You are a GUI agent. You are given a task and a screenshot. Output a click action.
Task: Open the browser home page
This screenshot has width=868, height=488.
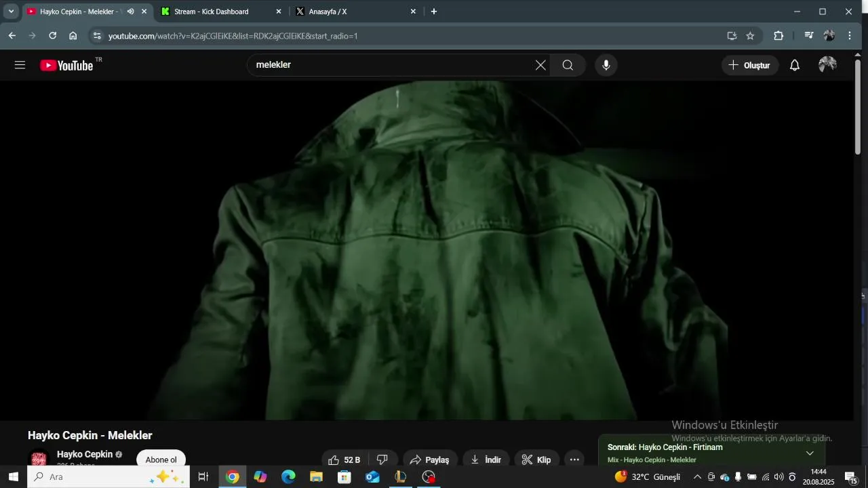click(73, 36)
